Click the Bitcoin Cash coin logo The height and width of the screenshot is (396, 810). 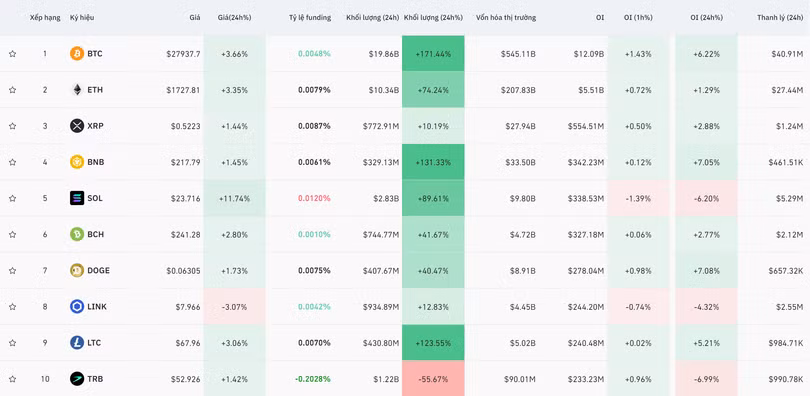[x=77, y=234]
